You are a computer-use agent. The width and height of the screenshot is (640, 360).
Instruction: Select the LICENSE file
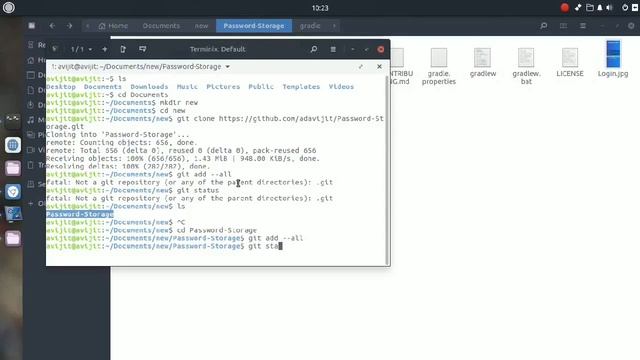pyautogui.click(x=570, y=62)
